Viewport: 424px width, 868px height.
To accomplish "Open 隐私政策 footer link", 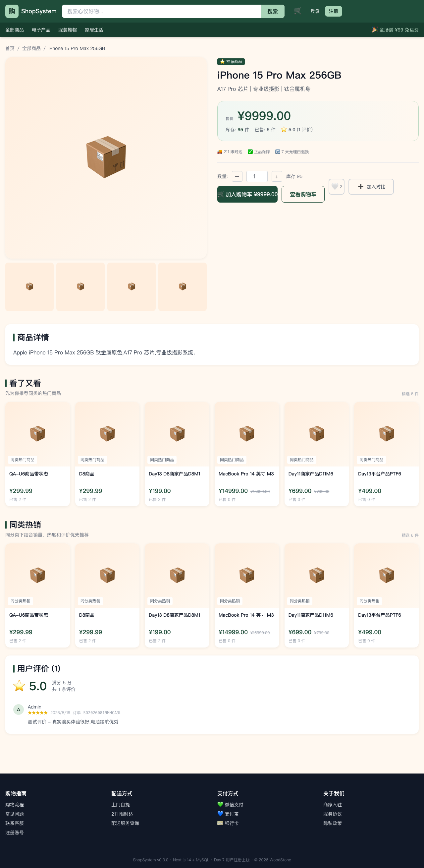I will (332, 823).
